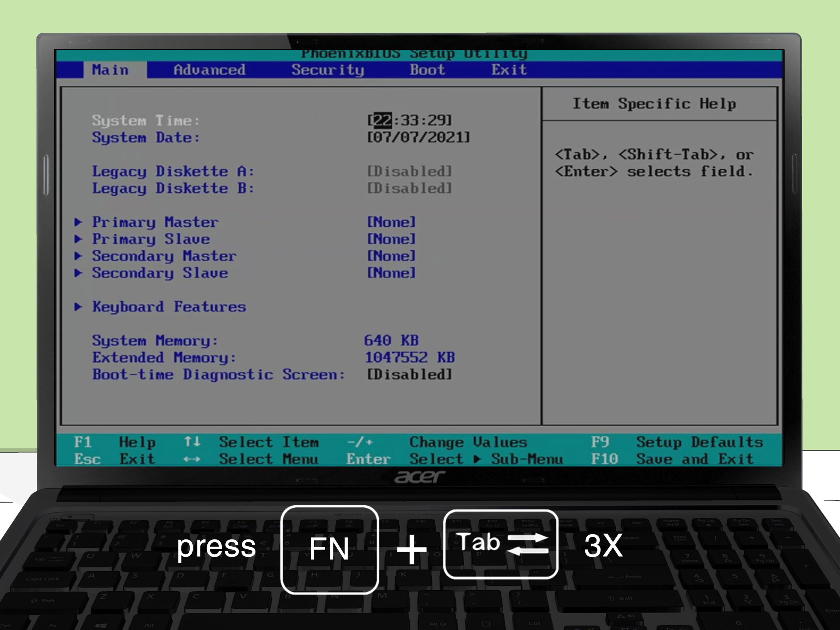Click the Item Specific Help heading
The height and width of the screenshot is (630, 840).
[654, 104]
